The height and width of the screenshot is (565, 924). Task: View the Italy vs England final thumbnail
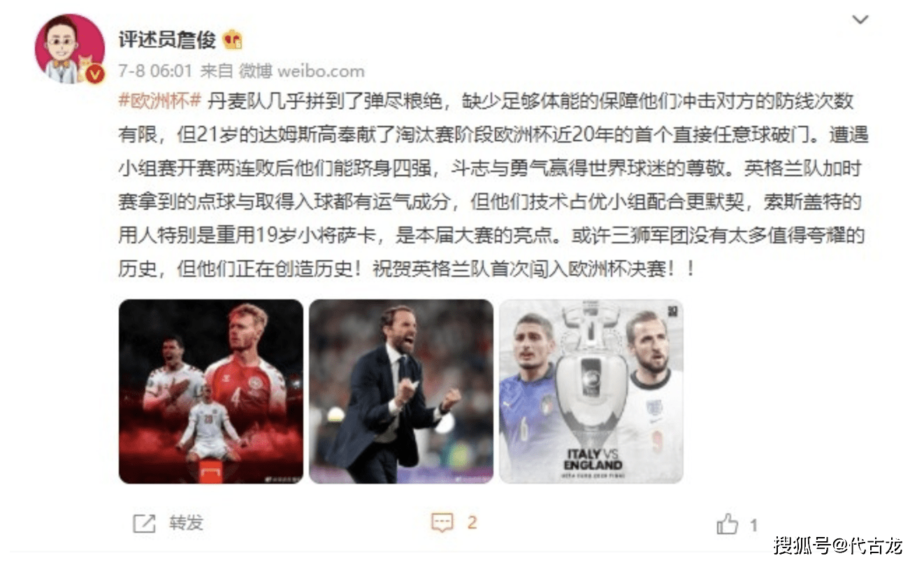click(x=591, y=392)
